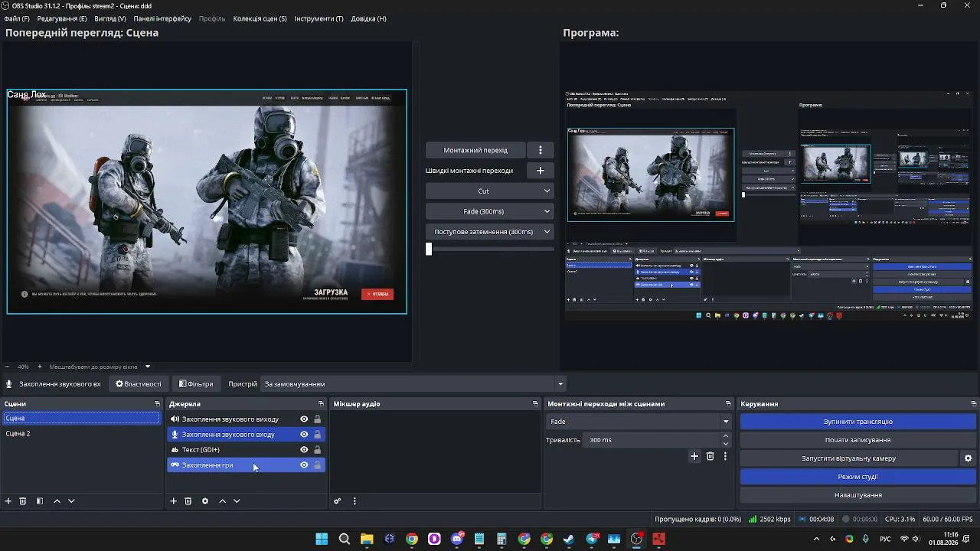The image size is (980, 551).
Task: Toggle visibility of Текст (GDI+) source
Action: point(304,450)
